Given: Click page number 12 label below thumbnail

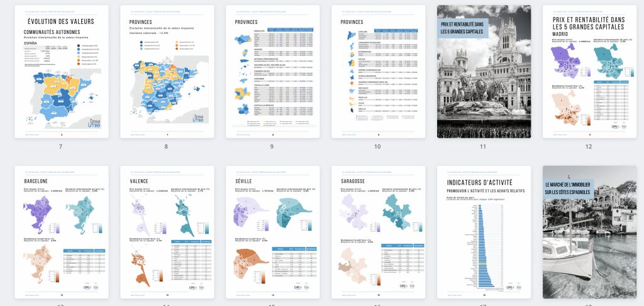Looking at the screenshot, I should [x=589, y=146].
